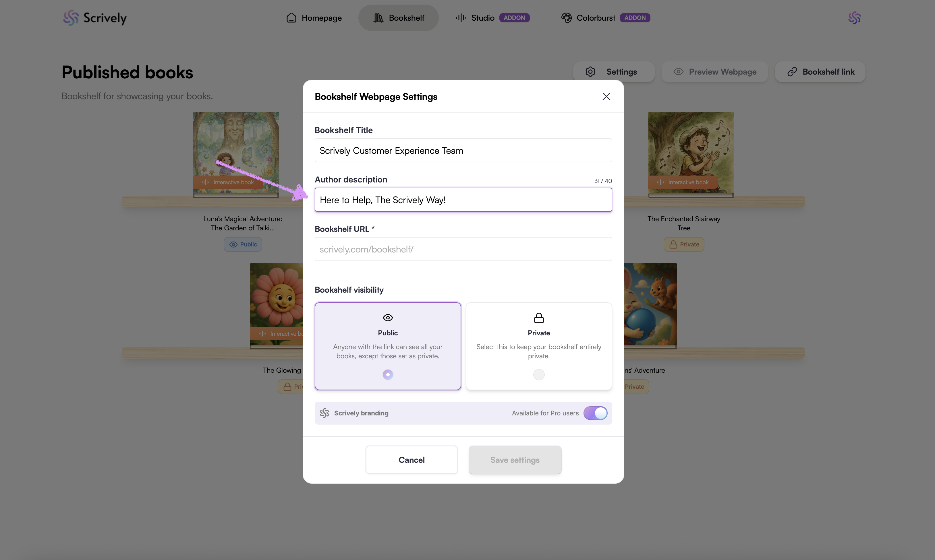Click the Scrively logo in header

click(x=95, y=18)
